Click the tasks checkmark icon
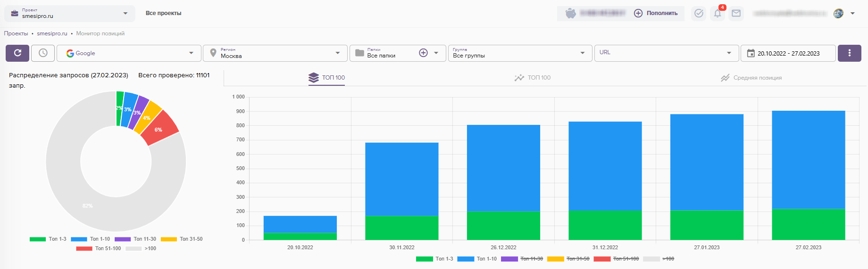Screen dimensions: 868x269 coord(699,13)
